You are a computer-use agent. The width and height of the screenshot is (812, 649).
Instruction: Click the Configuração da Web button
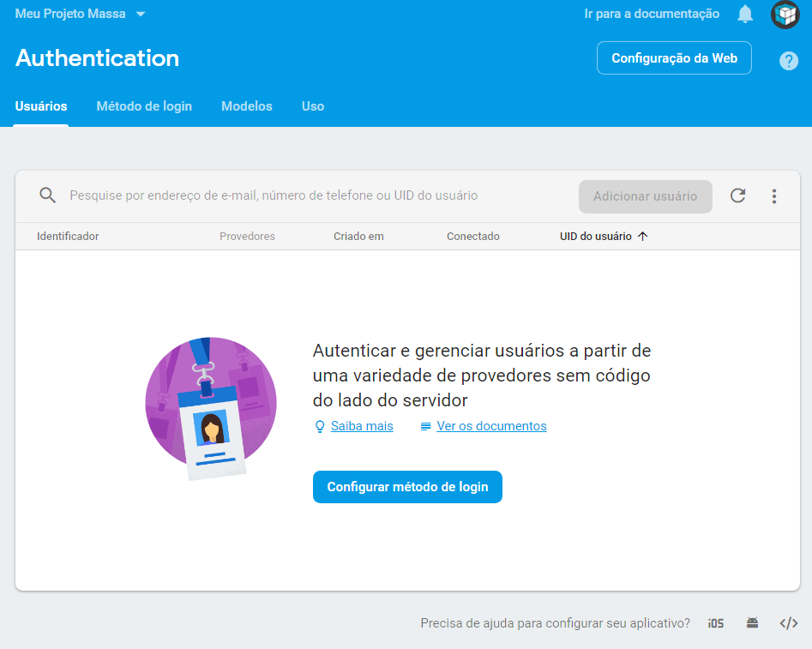(674, 58)
